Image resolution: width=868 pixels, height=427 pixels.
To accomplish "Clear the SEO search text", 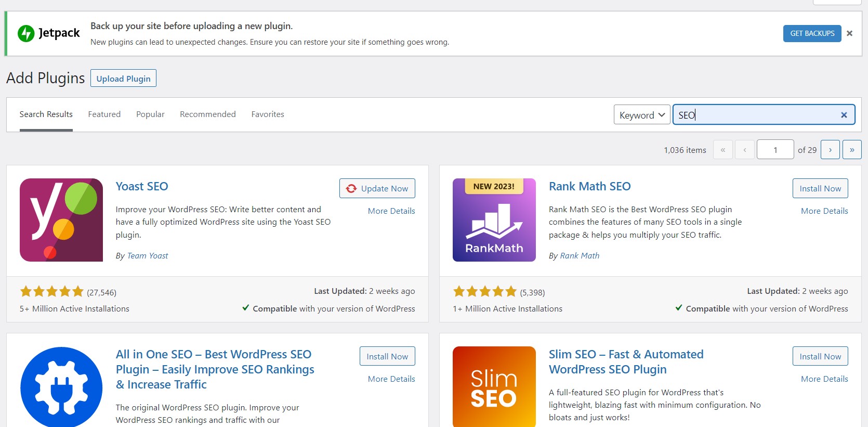I will (x=844, y=115).
